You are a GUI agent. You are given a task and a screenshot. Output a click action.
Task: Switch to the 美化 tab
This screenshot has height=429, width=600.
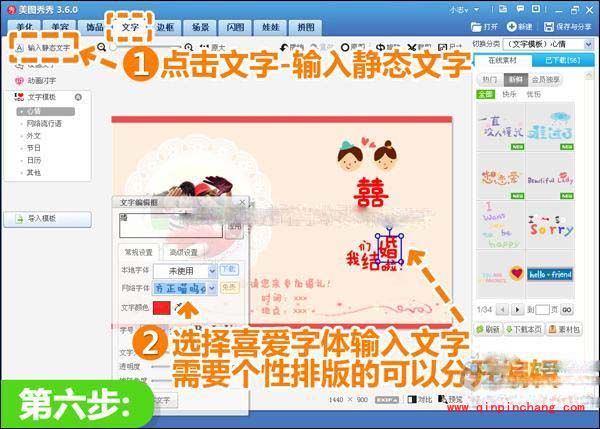(x=25, y=27)
